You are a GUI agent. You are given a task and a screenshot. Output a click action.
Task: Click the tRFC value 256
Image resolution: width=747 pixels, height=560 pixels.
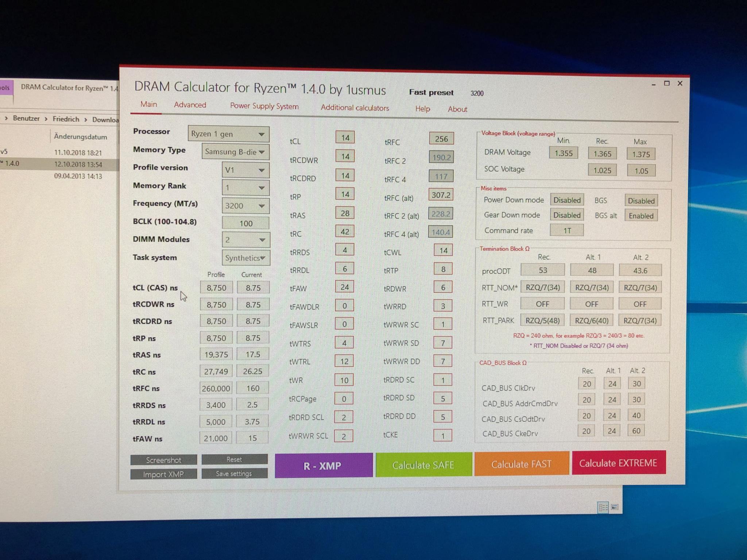[x=441, y=139]
